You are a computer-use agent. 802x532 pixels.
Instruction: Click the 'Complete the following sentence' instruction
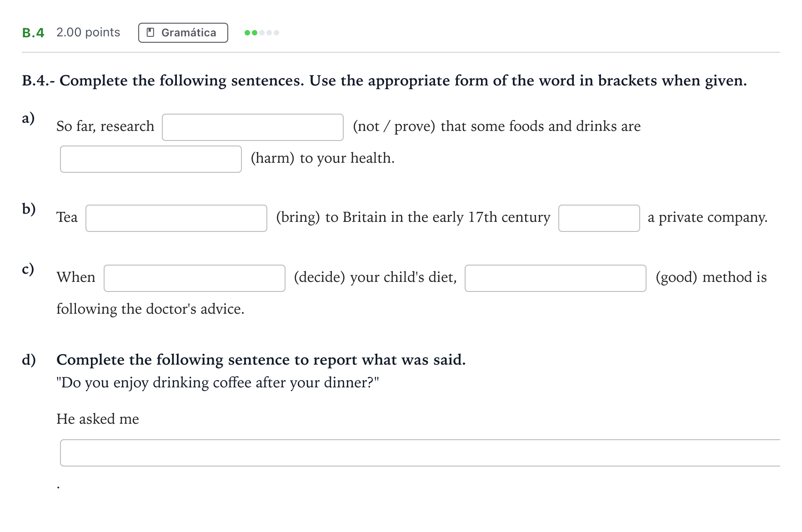pyautogui.click(x=261, y=360)
